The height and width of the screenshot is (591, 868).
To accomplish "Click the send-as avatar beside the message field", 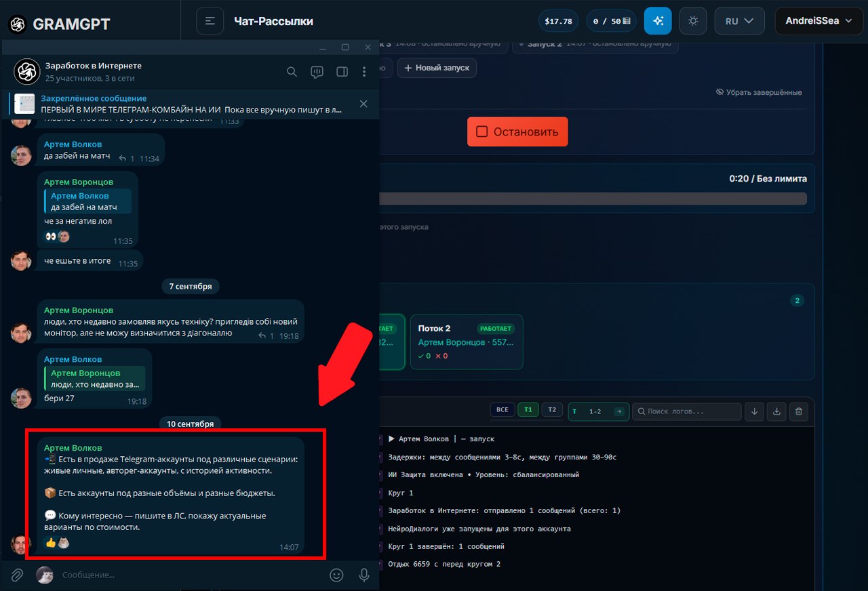I will click(45, 575).
